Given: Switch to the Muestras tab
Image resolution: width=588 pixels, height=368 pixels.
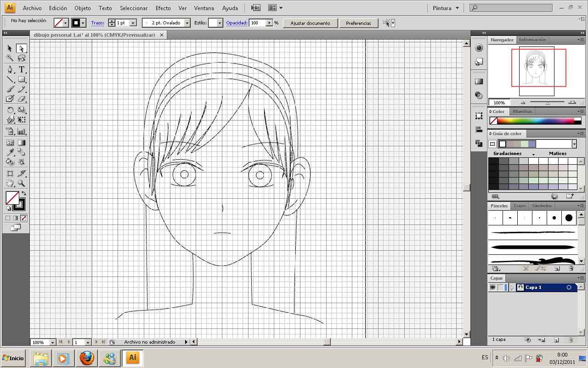Looking at the screenshot, I should 522,111.
